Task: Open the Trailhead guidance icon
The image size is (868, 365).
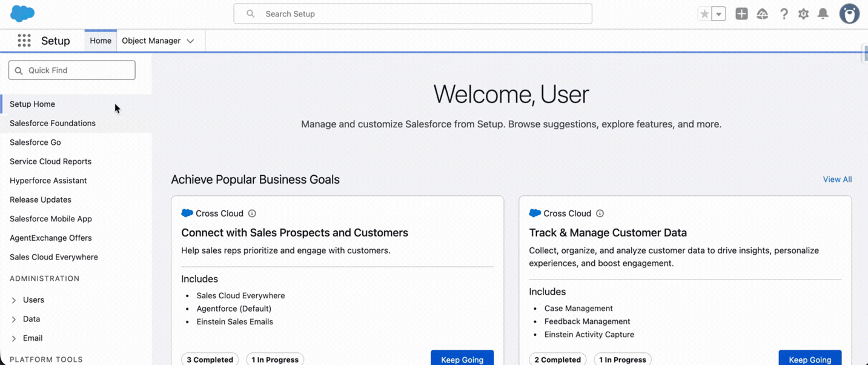Action: [763, 14]
